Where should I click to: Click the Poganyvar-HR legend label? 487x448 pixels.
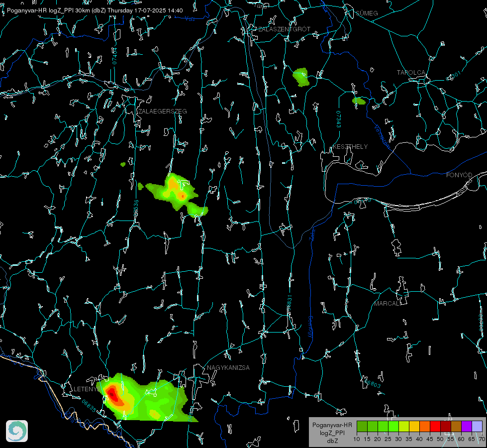coord(332,425)
